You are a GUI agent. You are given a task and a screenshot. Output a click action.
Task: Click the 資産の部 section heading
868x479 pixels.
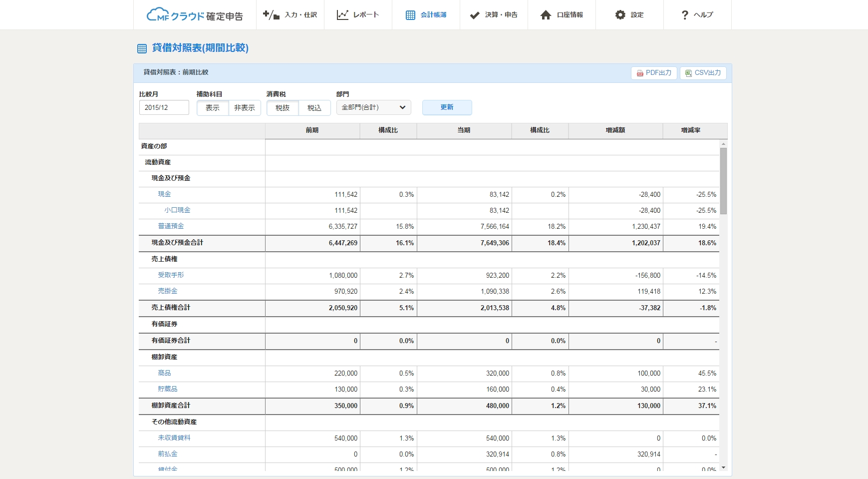pos(154,146)
